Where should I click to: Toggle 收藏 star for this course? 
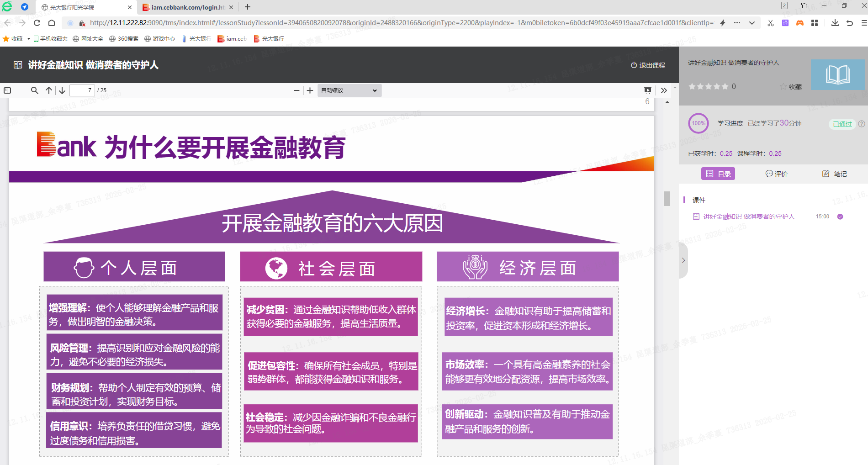[791, 87]
